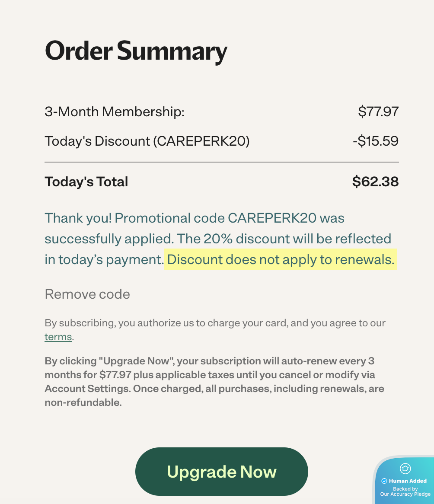Click the house icon in the badge

[405, 468]
